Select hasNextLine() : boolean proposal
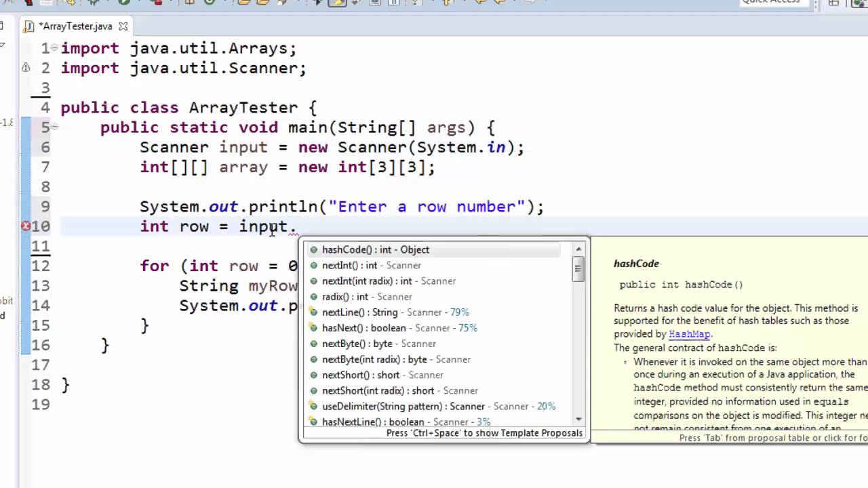This screenshot has width=868, height=488. (434, 421)
